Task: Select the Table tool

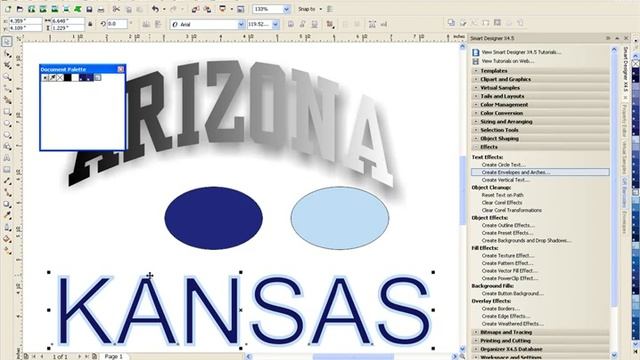Action: click(7, 169)
